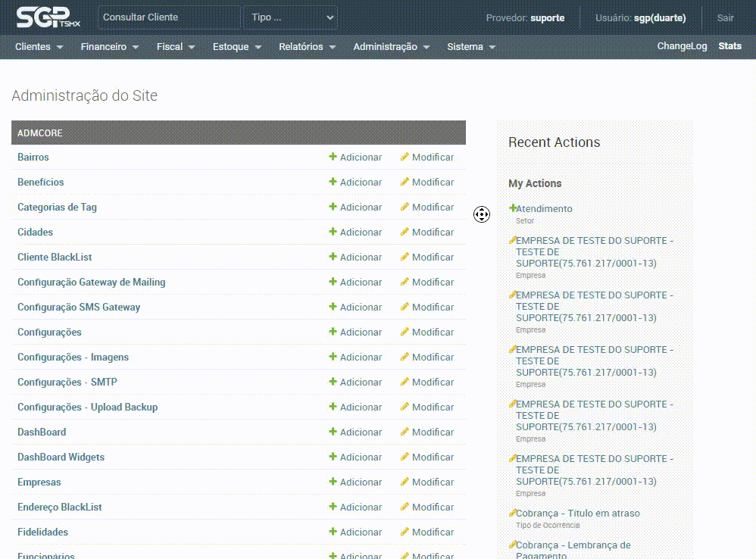
Task: Expand the Financeiro dropdown menu
Action: [110, 47]
